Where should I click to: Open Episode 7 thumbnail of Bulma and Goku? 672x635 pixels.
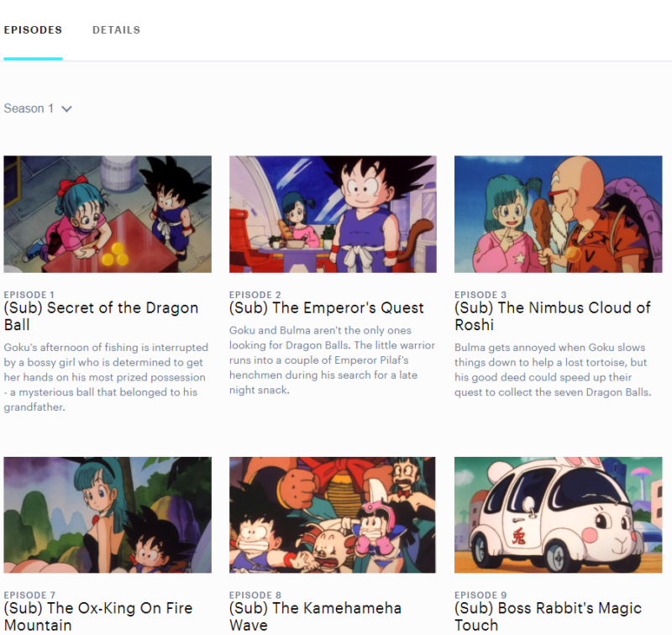click(108, 515)
